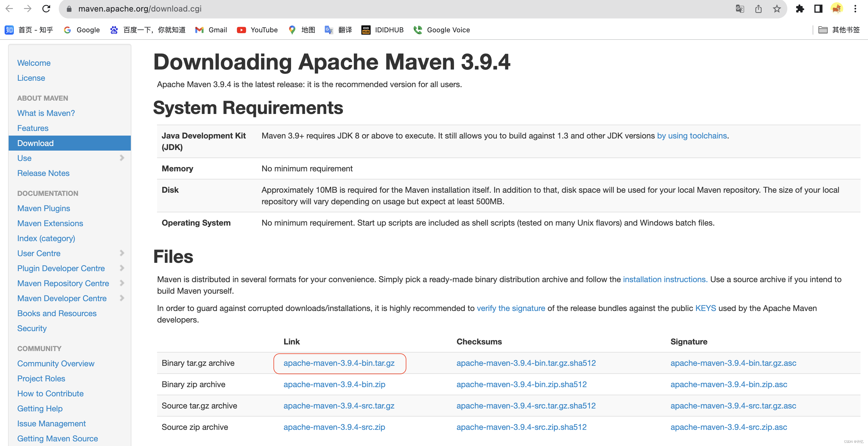This screenshot has width=868, height=446.
Task: Click the lock icon in the address bar
Action: [x=69, y=9]
